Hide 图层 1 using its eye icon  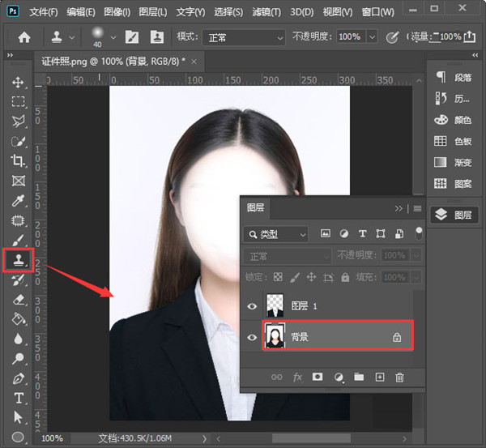[x=252, y=306]
